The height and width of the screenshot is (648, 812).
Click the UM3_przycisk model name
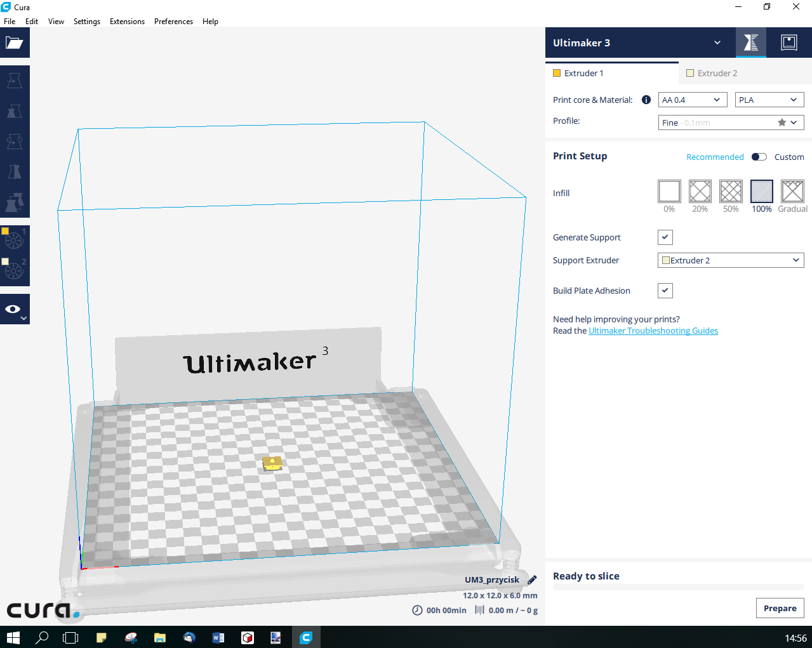[x=492, y=579]
